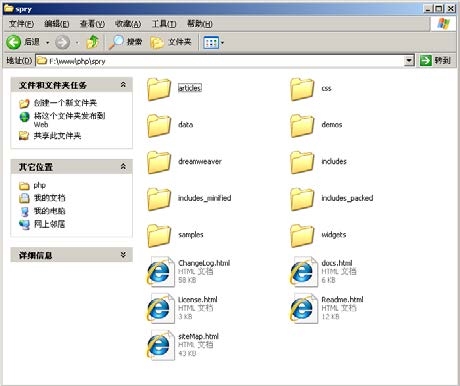Select the Readme.html file icon

[x=304, y=308]
